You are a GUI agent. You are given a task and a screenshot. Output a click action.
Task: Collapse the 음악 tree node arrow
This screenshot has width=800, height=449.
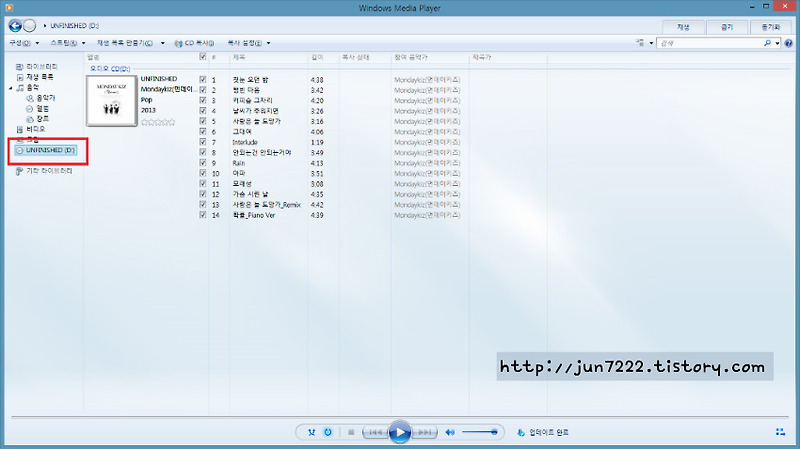11,88
